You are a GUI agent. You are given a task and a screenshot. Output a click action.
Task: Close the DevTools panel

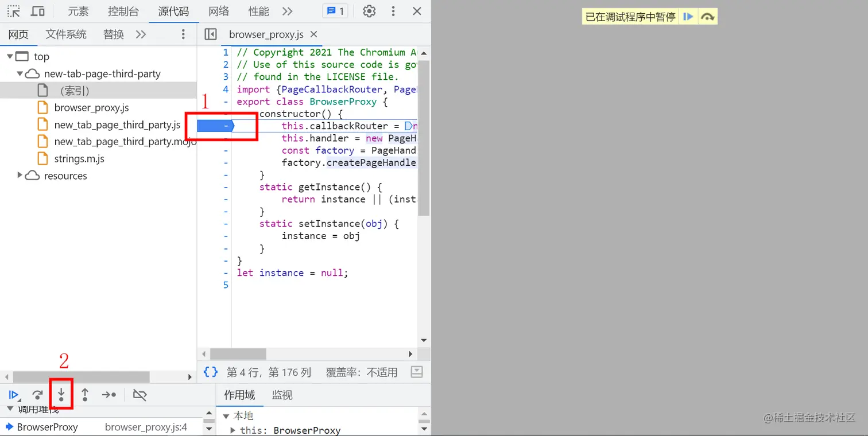tap(417, 11)
